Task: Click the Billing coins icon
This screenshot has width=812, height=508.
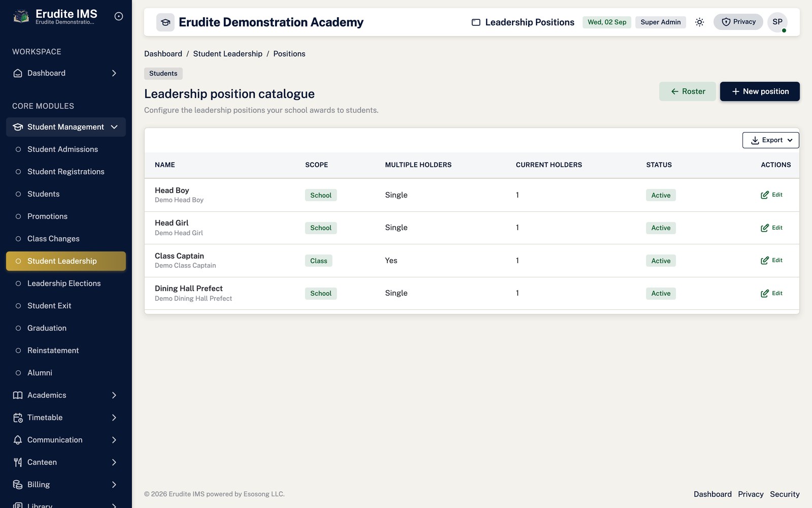Action: (18, 485)
